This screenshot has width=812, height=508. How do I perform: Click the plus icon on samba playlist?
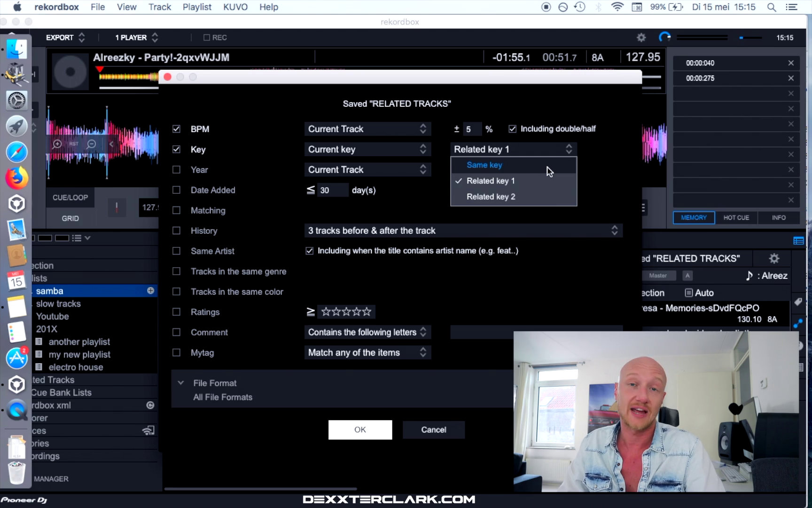click(x=150, y=291)
